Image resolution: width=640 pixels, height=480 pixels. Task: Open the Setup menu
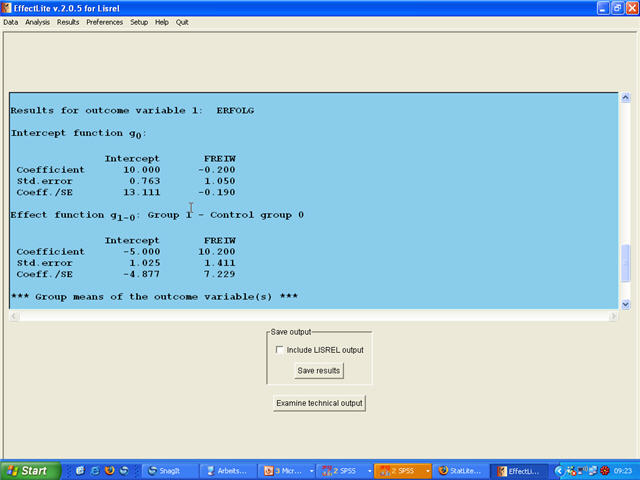coord(139,21)
